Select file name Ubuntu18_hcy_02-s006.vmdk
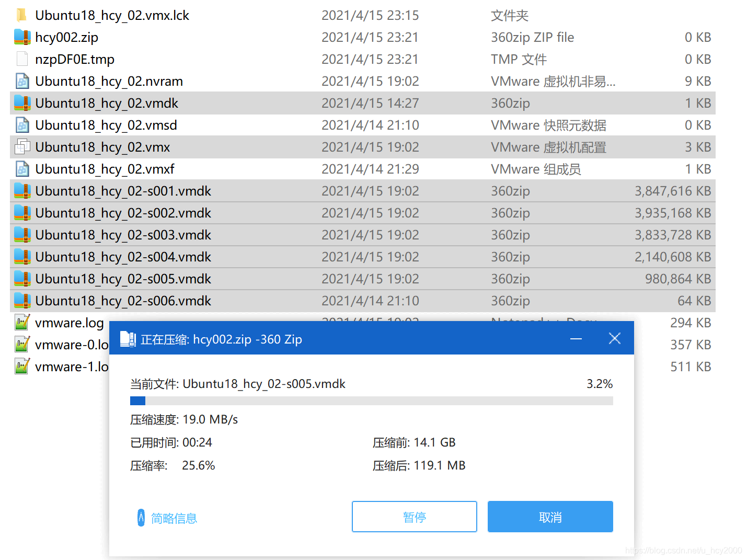Screen dimensions: 747x560 point(123,301)
